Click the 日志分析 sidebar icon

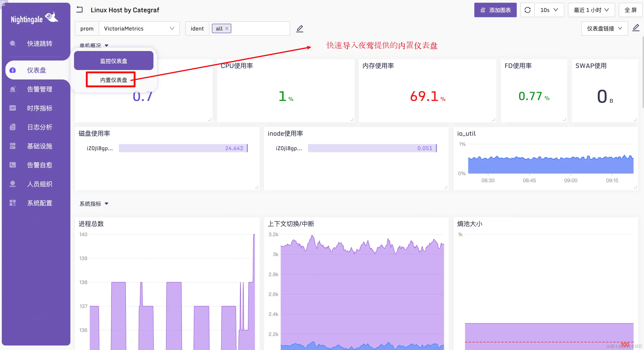pyautogui.click(x=12, y=127)
